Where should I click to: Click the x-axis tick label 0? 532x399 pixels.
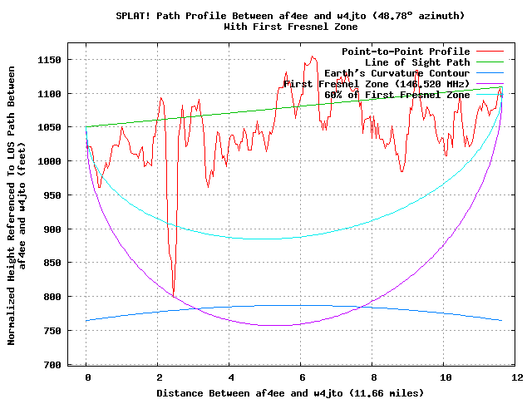coord(88,377)
